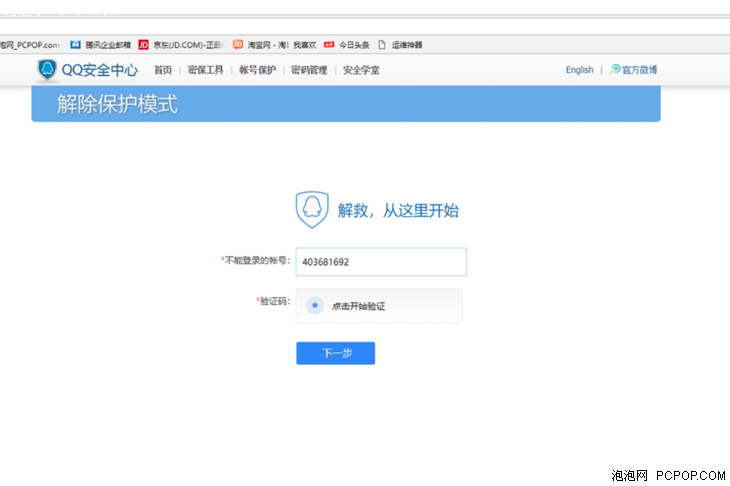Open the 安全学堂 navigation item

361,70
